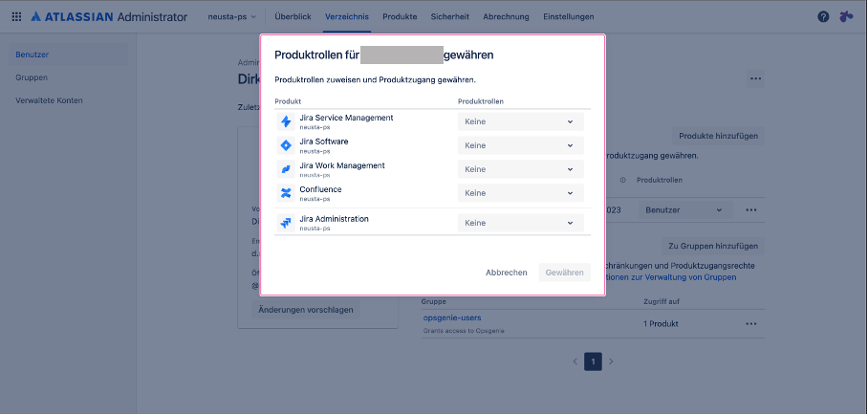868x415 pixels.
Task: Open the neusta-ps organization switcher
Action: pyautogui.click(x=232, y=16)
